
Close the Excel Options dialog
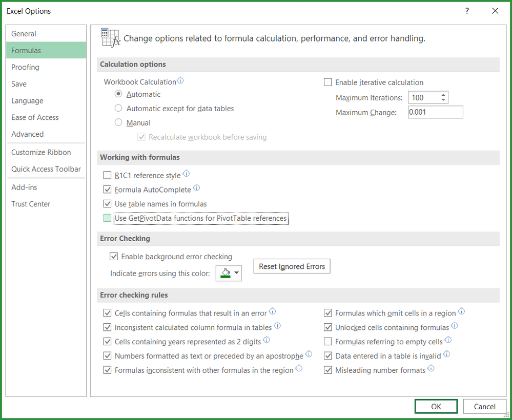click(495, 11)
